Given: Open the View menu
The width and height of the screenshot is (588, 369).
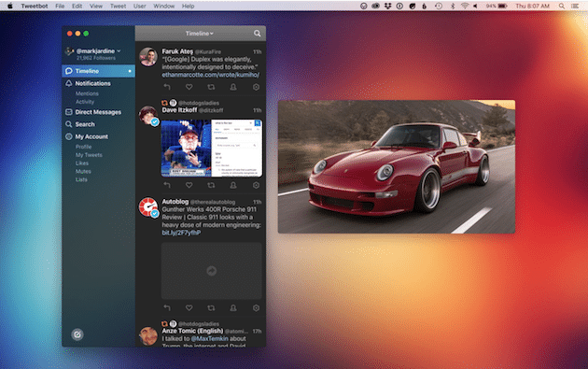Looking at the screenshot, I should (x=95, y=6).
